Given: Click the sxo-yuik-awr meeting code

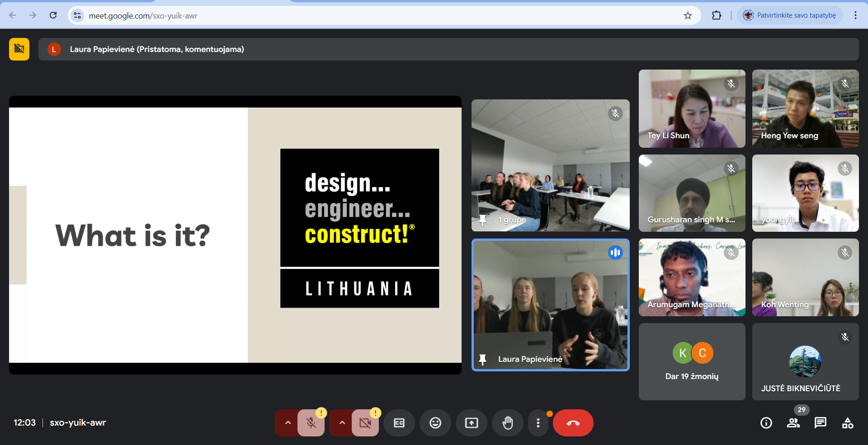Looking at the screenshot, I should [78, 422].
